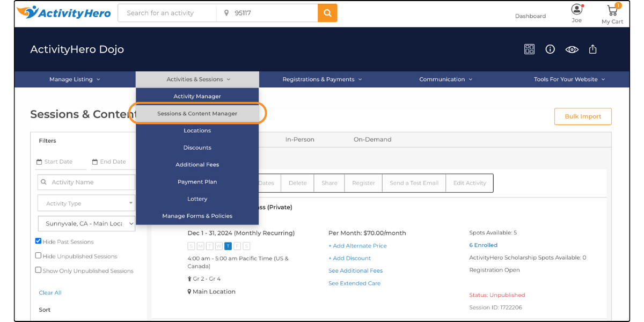Viewport: 644px width, 322px height.
Task: Click the highlighted T Thursday day box
Action: point(228,246)
